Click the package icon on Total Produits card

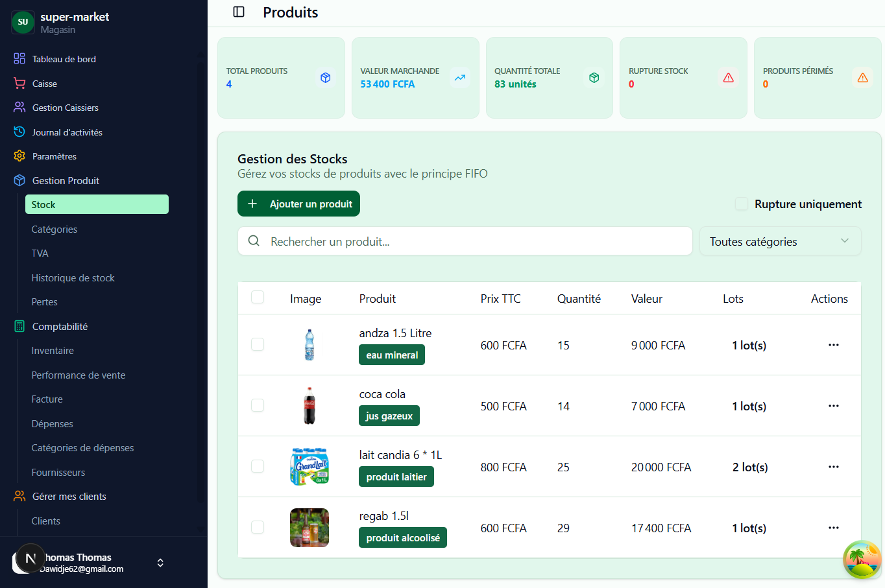click(x=325, y=77)
